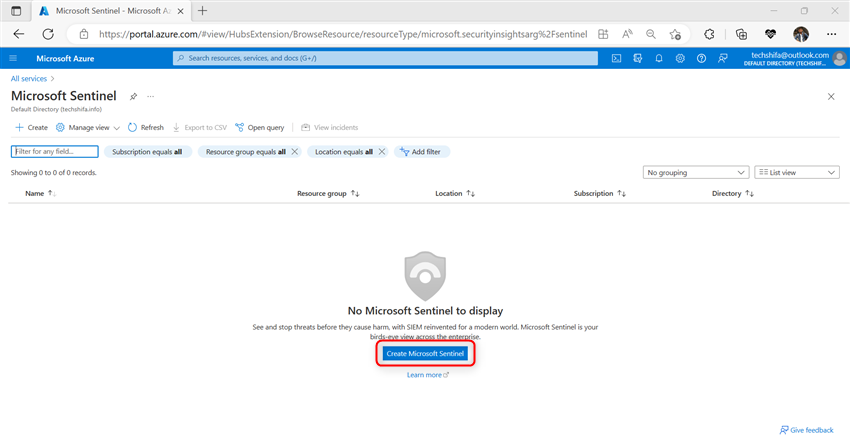Go back in the browser

pos(19,34)
